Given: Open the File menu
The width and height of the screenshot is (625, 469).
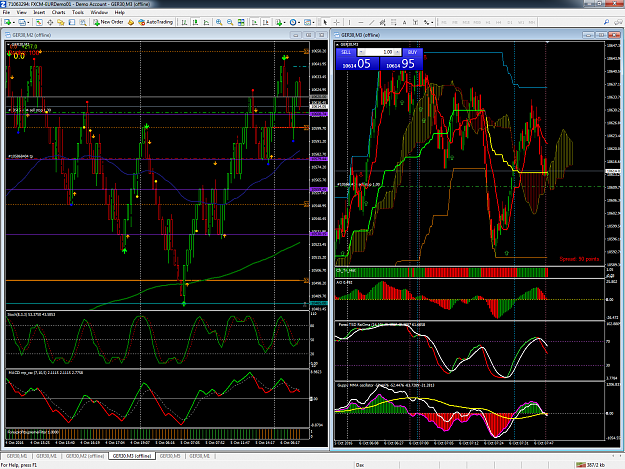Looking at the screenshot, I should (6, 12).
